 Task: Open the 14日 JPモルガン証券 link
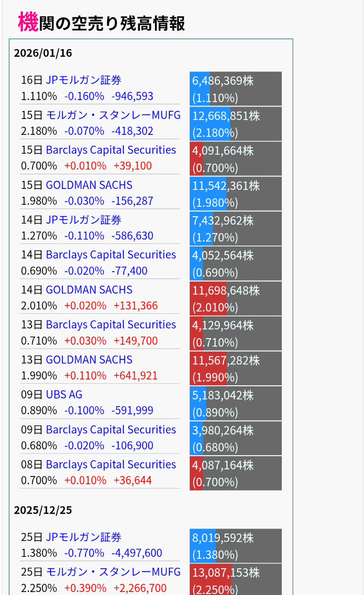click(x=83, y=220)
